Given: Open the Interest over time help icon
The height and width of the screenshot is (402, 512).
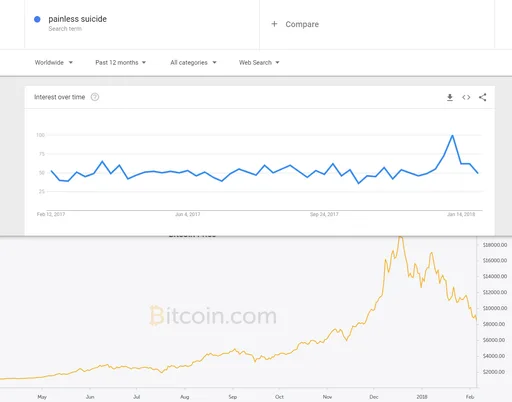Looking at the screenshot, I should (95, 97).
